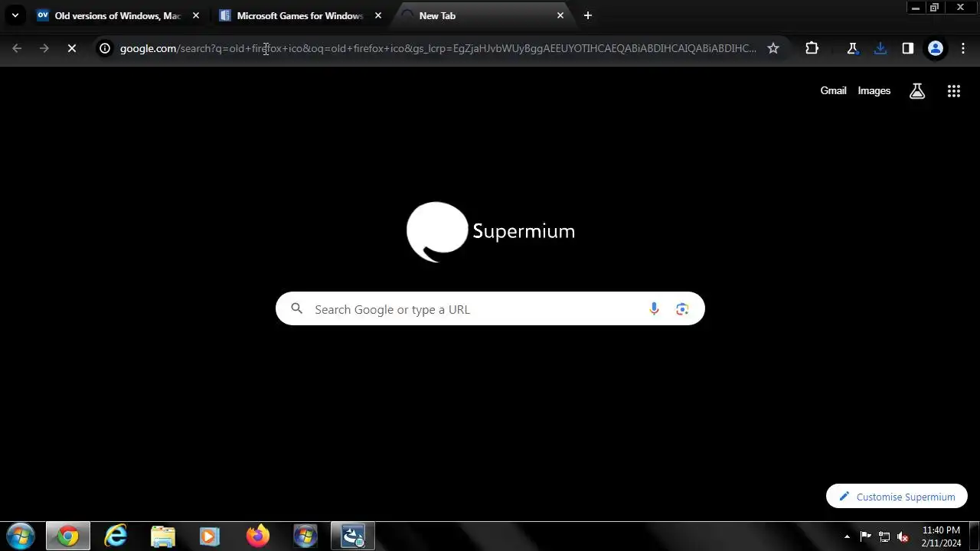This screenshot has width=980, height=551.
Task: Launch Firefox from taskbar
Action: [258, 536]
